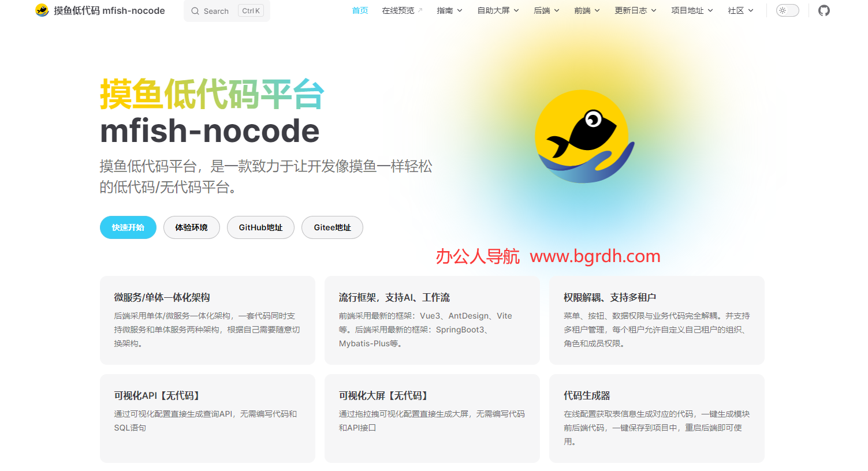
Task: Select the 流行框架，支持AI、工作流 feature card
Action: (432, 320)
